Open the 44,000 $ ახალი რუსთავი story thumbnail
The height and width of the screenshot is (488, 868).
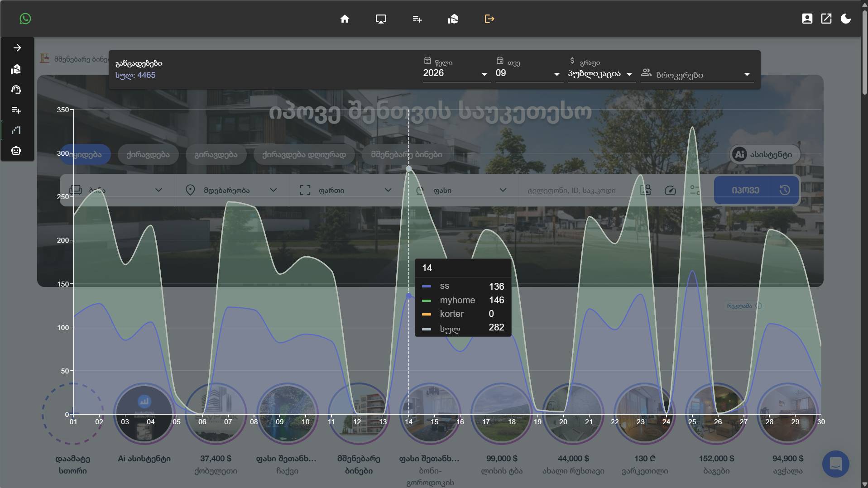pyautogui.click(x=573, y=414)
